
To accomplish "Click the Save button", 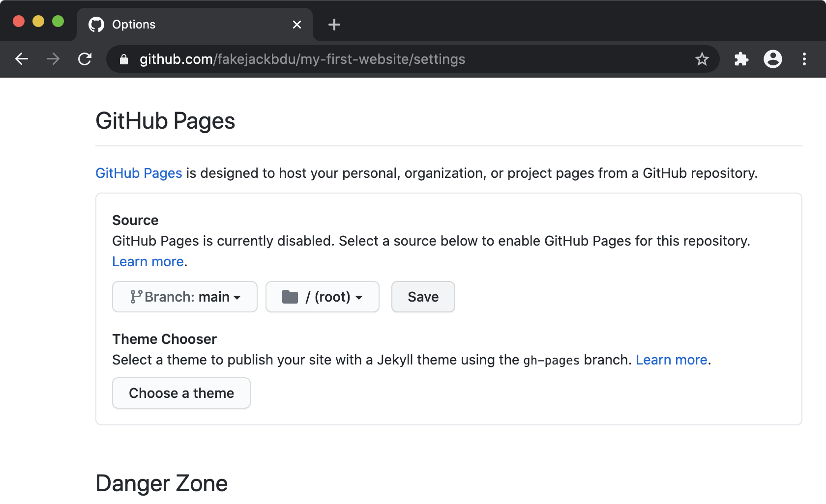I will click(423, 297).
